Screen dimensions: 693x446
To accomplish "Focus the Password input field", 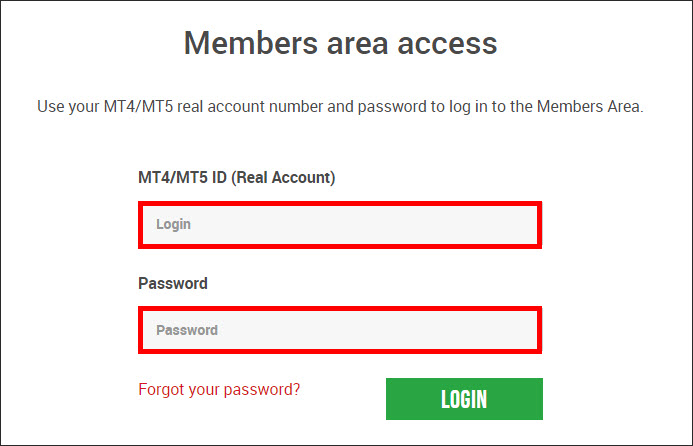I will point(340,330).
